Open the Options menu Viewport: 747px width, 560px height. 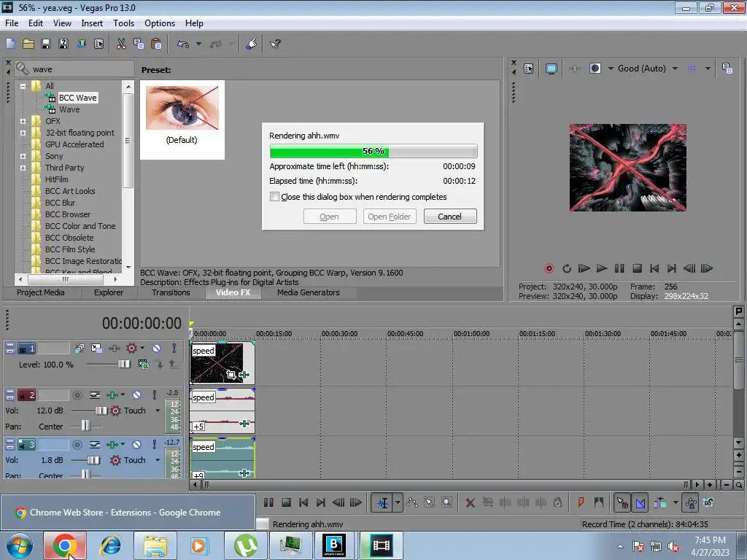pyautogui.click(x=160, y=23)
